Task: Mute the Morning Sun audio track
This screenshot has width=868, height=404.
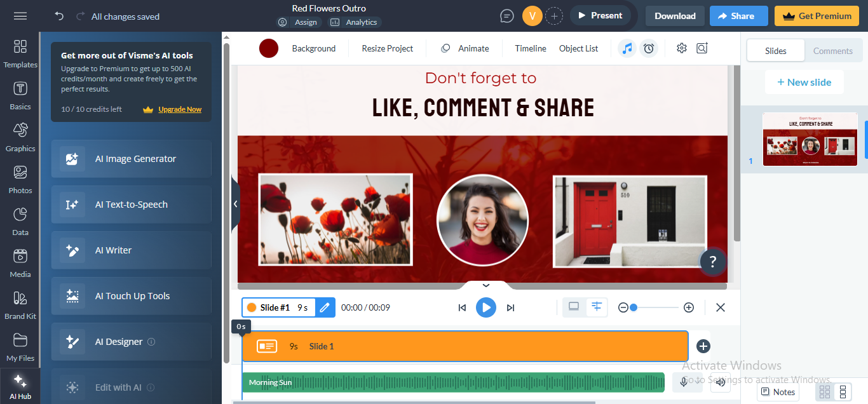Action: pos(721,382)
